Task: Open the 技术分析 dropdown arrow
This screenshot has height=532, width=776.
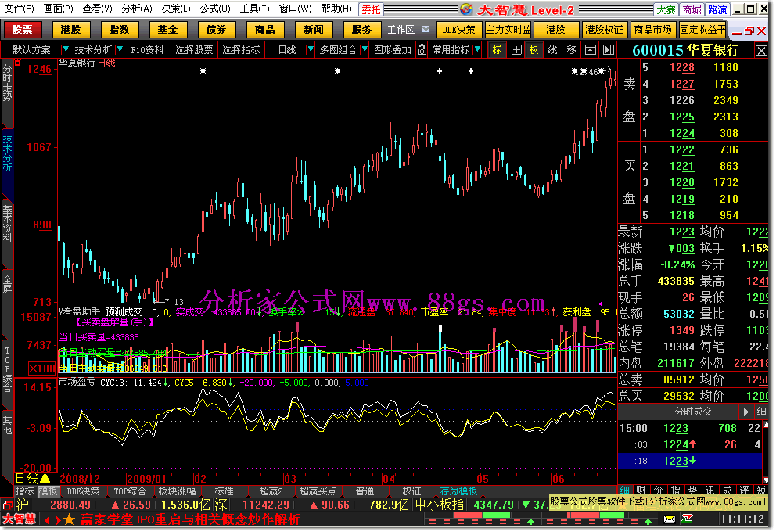Action: pos(120,49)
